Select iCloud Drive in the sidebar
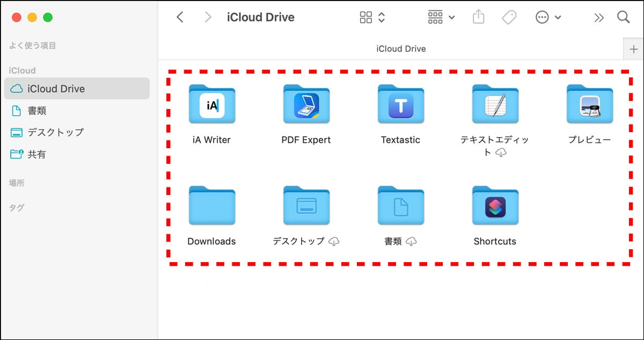Image resolution: width=644 pixels, height=340 pixels. click(x=77, y=89)
